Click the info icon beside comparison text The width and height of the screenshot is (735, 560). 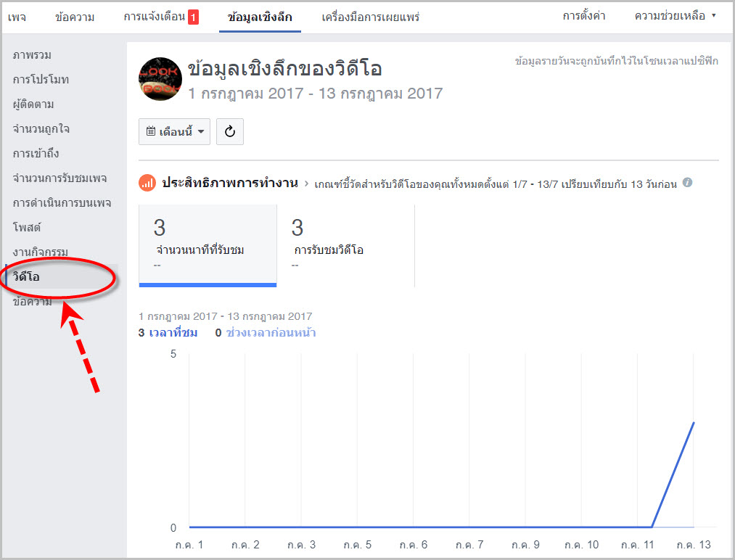687,182
